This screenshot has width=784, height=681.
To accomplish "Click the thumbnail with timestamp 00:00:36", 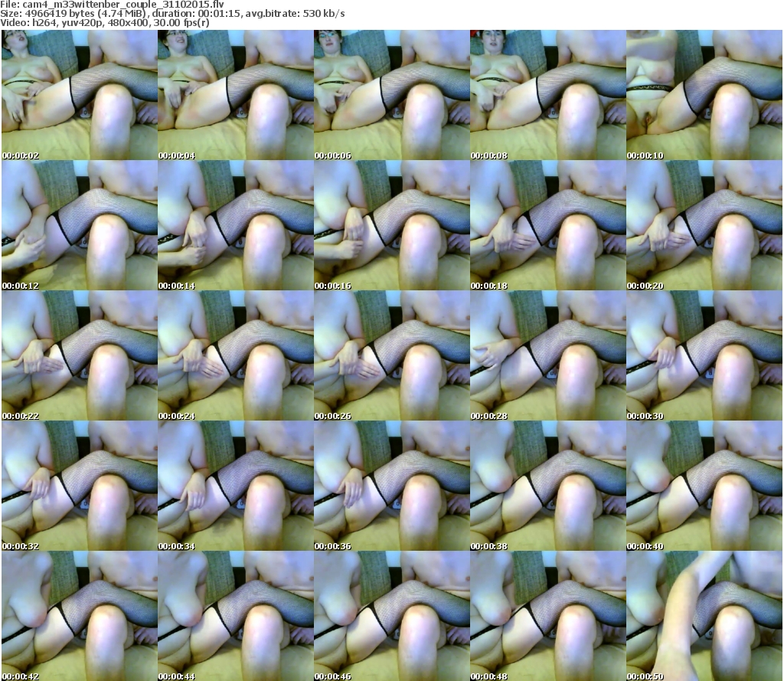I will [x=391, y=486].
